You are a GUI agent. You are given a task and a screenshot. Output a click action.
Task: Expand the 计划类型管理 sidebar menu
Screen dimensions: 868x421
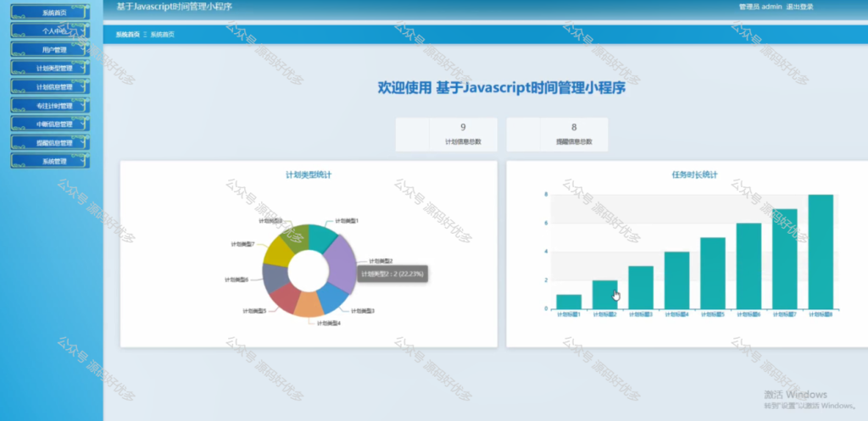click(50, 68)
